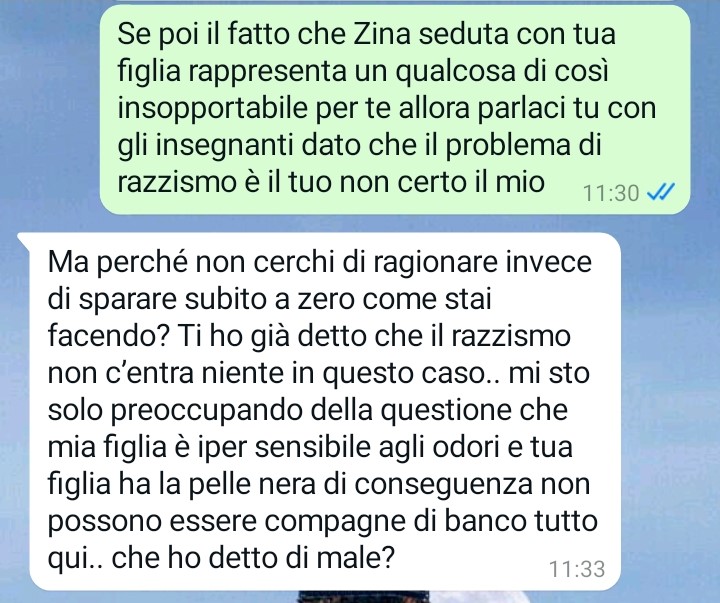Tap the blue double-check read receipt
720x603 pixels.
pyautogui.click(x=661, y=192)
